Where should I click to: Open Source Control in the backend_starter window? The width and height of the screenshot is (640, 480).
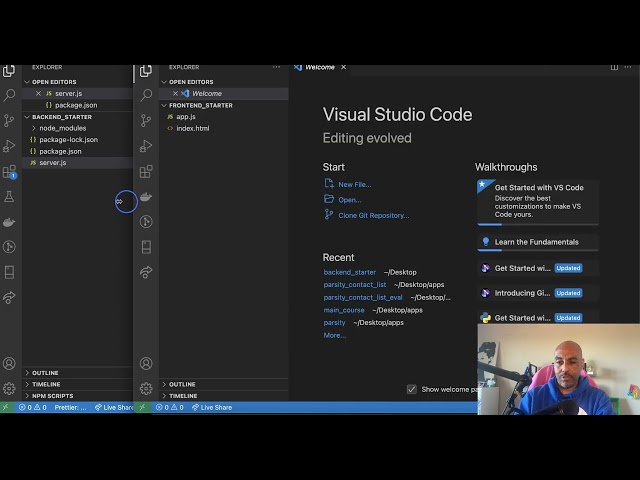tap(9, 120)
